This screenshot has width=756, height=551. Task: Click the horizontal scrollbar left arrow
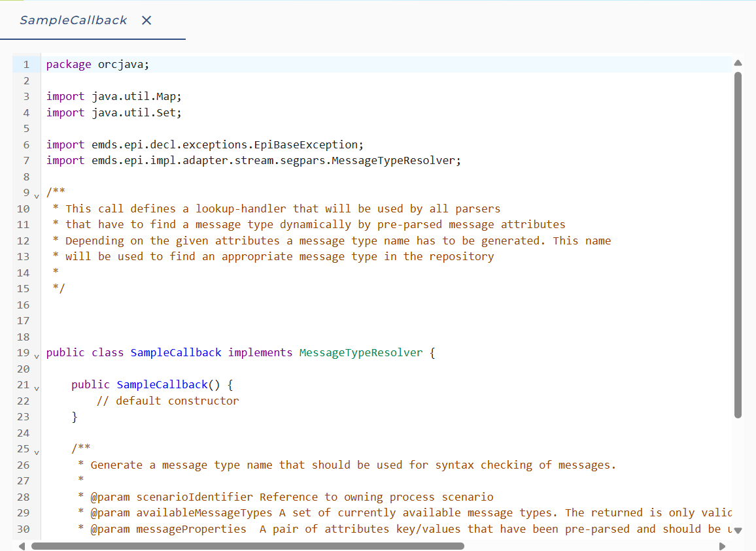click(22, 546)
